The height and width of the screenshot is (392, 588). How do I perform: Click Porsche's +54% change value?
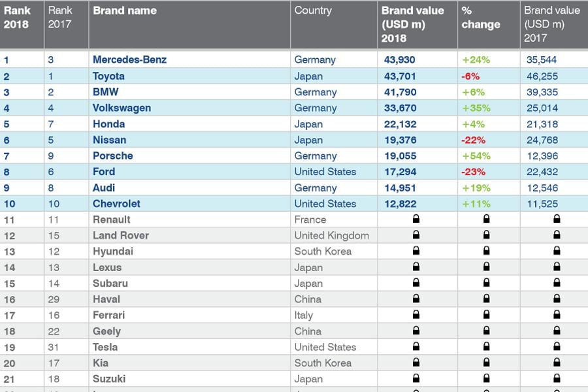(x=476, y=155)
